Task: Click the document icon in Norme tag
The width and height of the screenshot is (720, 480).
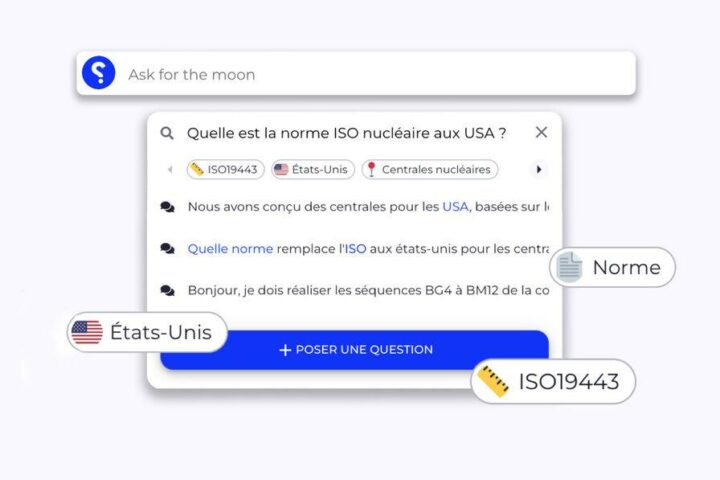Action: coord(569,267)
